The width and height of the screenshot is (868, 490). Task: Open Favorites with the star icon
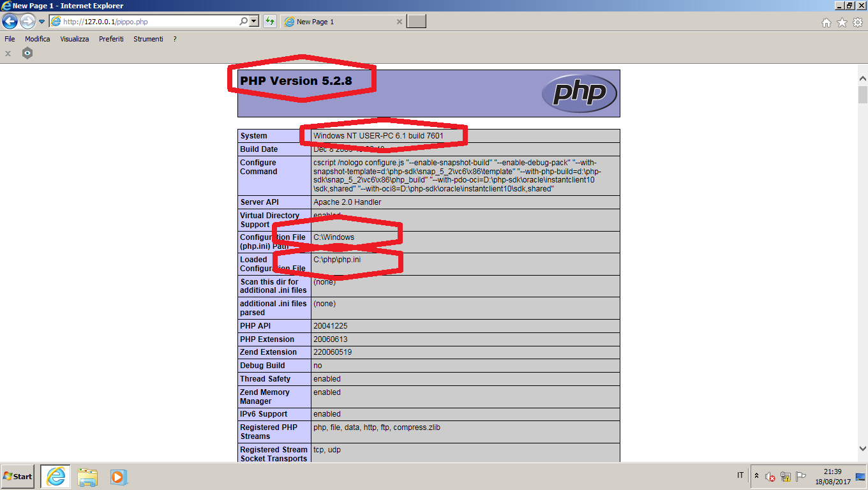pyautogui.click(x=842, y=22)
